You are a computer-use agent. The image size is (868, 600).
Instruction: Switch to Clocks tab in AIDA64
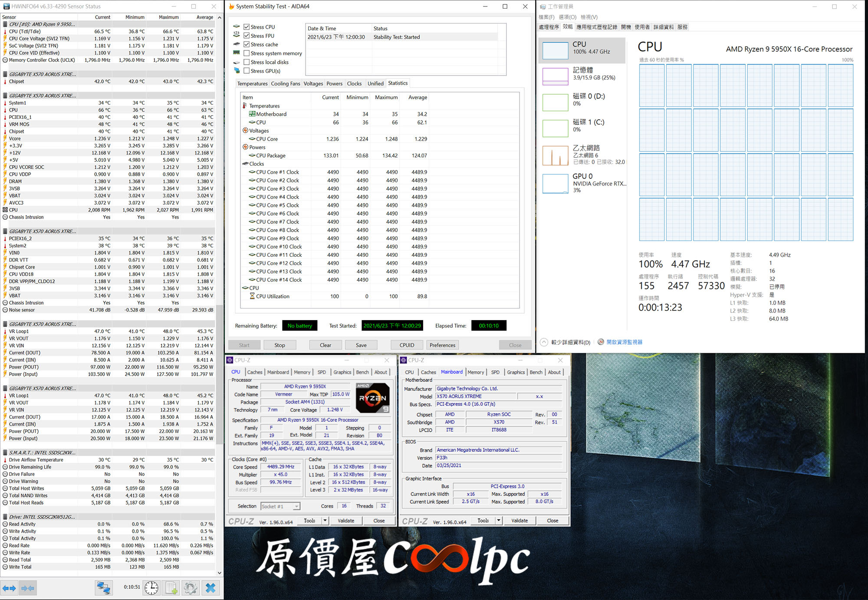click(x=354, y=83)
